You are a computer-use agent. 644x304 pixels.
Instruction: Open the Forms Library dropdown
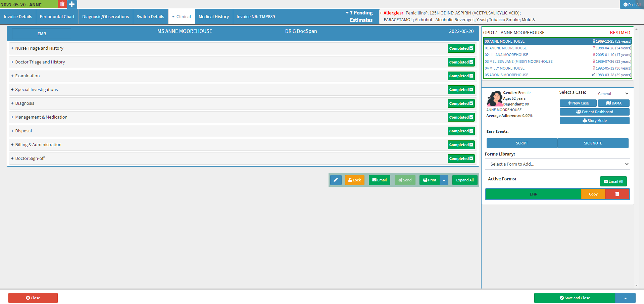(557, 164)
